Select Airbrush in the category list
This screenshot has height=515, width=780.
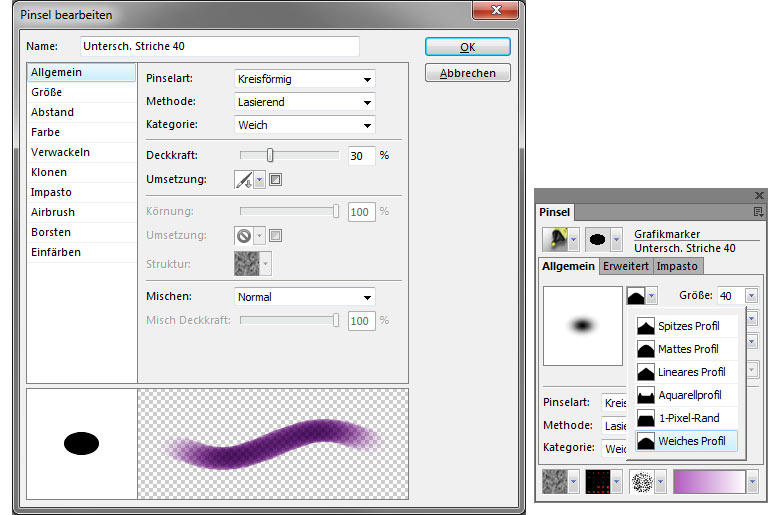coord(81,212)
